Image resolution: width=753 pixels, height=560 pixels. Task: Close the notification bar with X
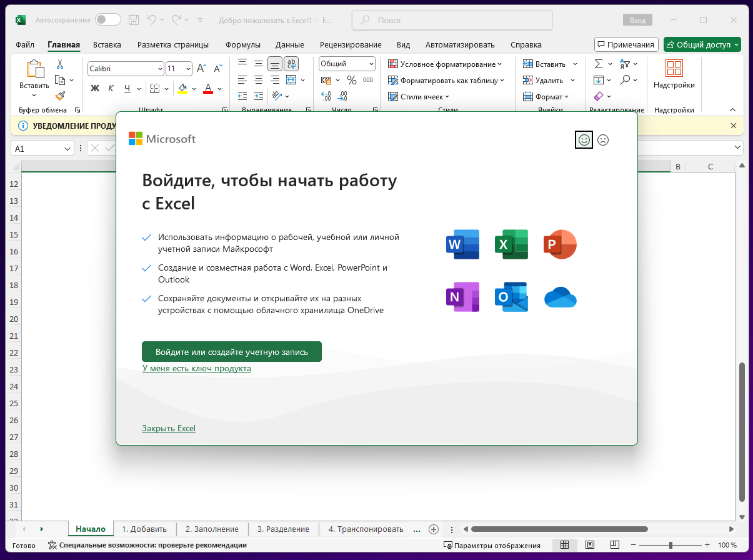point(734,126)
